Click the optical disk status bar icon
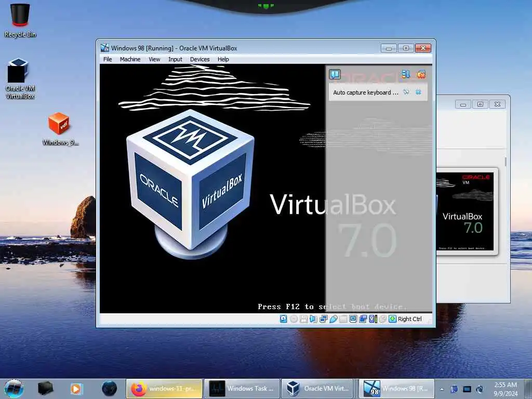Screen dimensions: 532x399 [x=294, y=319]
